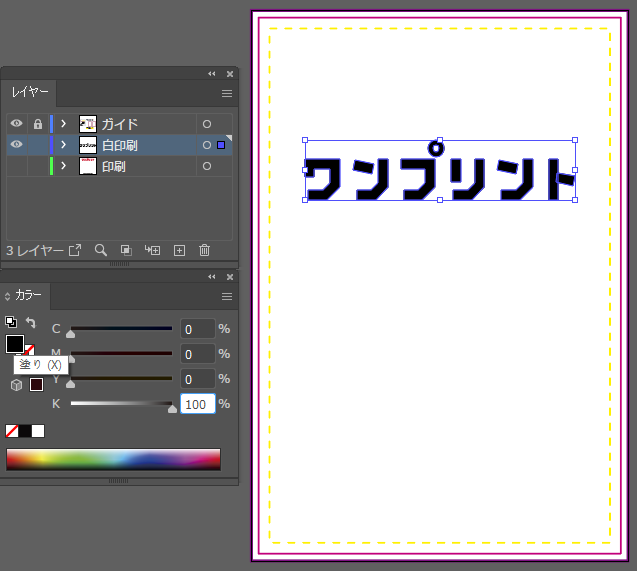Expand the 白印刷 layer contents
Image resolution: width=637 pixels, height=571 pixels.
[x=63, y=145]
